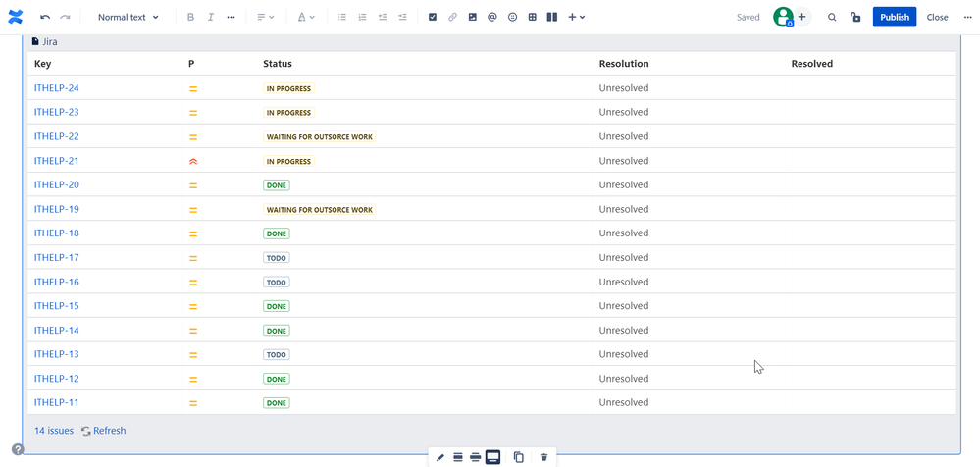Redo the last edit
This screenshot has width=980, height=467.
[x=65, y=17]
